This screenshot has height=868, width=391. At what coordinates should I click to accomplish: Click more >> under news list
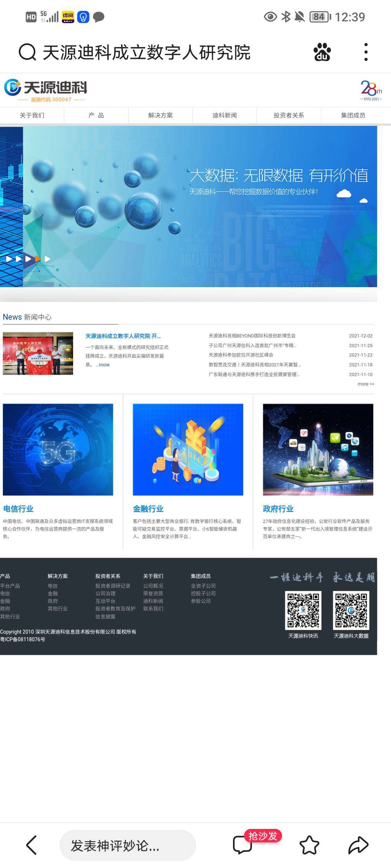click(x=366, y=384)
